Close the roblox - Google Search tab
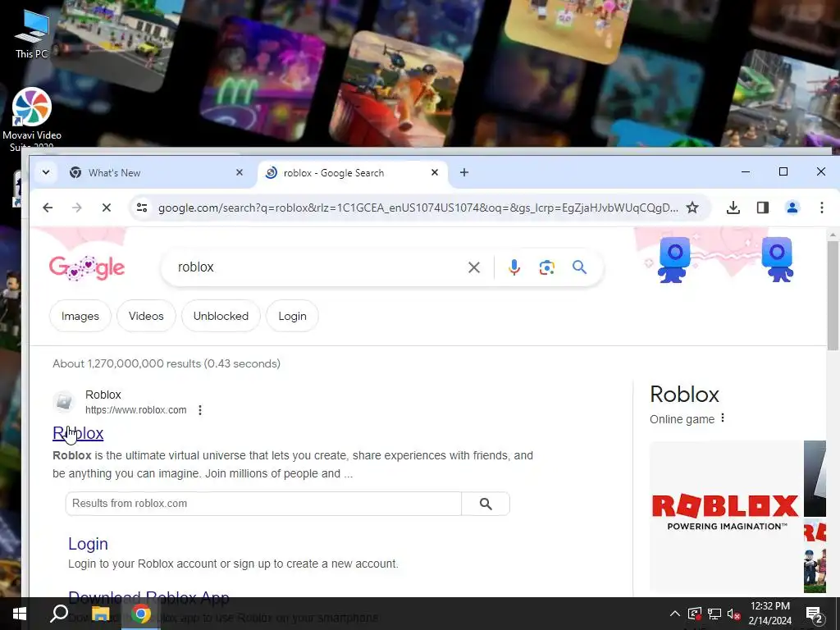Screen dimensions: 840x630 click(435, 172)
